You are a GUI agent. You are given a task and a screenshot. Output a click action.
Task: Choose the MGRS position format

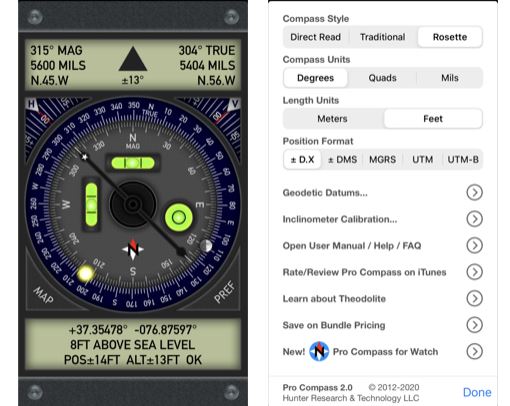pyautogui.click(x=382, y=160)
